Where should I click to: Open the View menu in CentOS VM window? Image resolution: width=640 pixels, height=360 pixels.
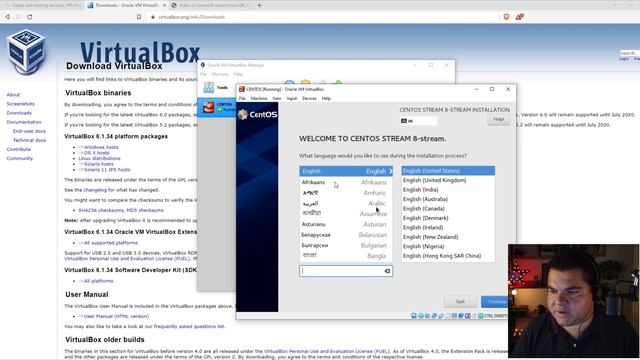(277, 98)
